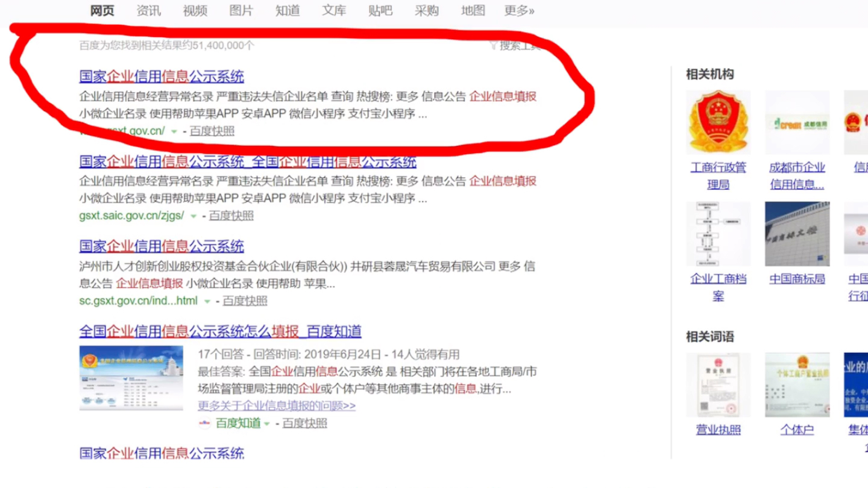The width and height of the screenshot is (868, 488).
Task: Open first 国家企业信用信息公示系统 result title
Action: tap(162, 77)
